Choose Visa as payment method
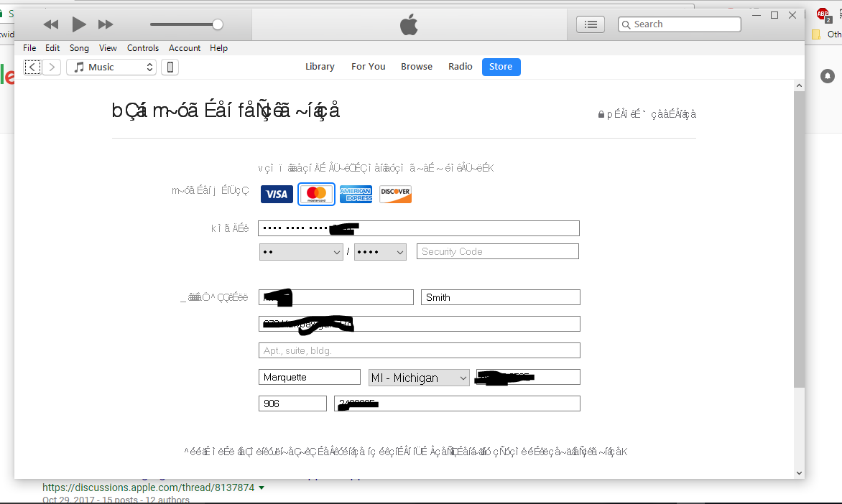 [x=277, y=195]
